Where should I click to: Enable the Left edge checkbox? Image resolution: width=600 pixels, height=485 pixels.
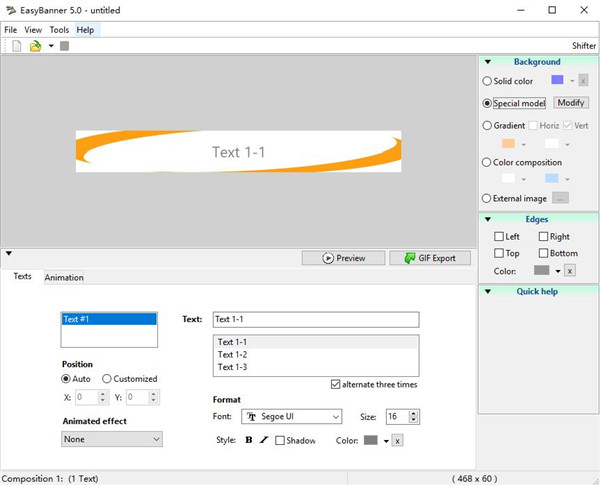[x=499, y=237]
